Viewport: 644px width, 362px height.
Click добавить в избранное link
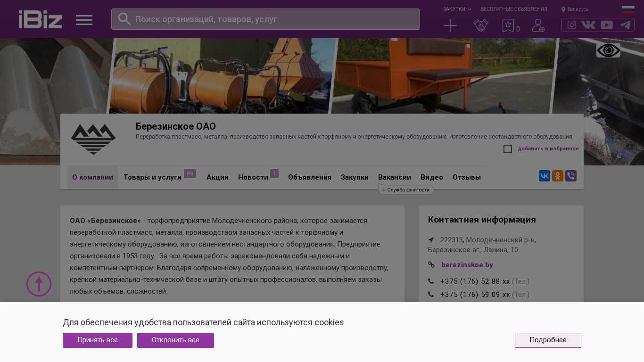pos(548,149)
